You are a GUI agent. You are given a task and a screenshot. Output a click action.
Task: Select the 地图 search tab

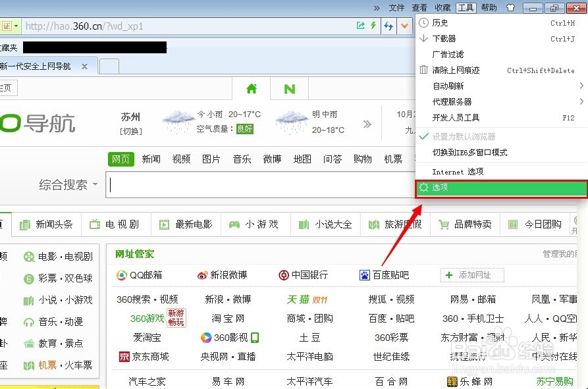302,159
